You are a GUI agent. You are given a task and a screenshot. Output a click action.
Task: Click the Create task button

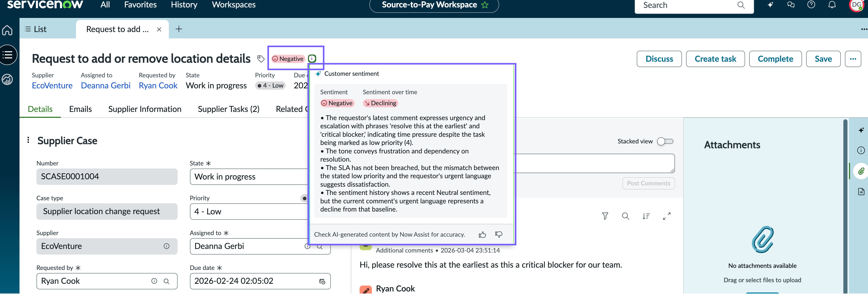coord(715,59)
